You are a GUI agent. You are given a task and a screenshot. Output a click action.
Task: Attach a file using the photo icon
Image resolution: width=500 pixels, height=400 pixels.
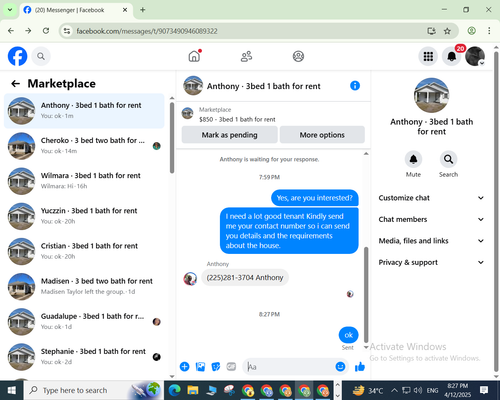point(200,367)
